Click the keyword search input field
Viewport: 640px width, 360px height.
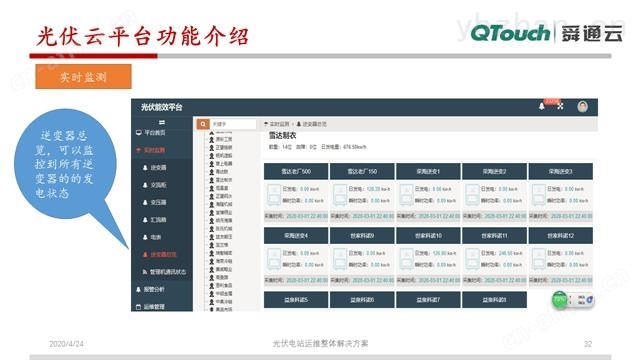[x=233, y=124]
